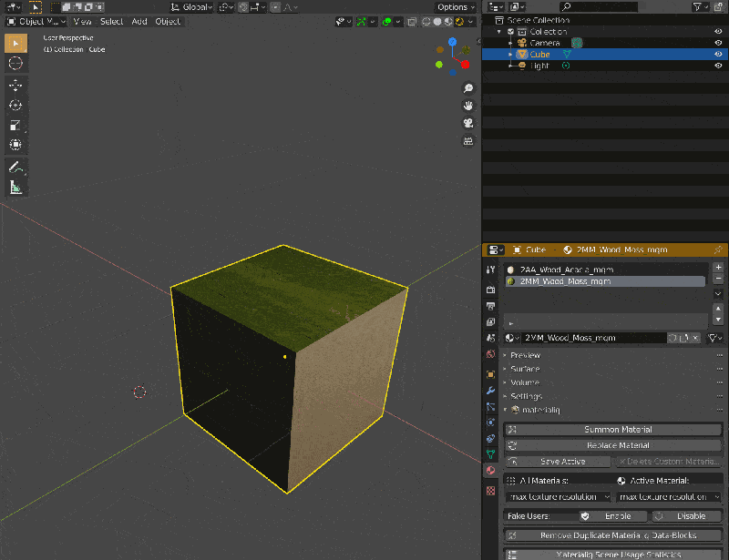Select the Select Box tool in the viewport toolbar
Image resolution: width=729 pixels, height=560 pixels.
pyautogui.click(x=15, y=43)
